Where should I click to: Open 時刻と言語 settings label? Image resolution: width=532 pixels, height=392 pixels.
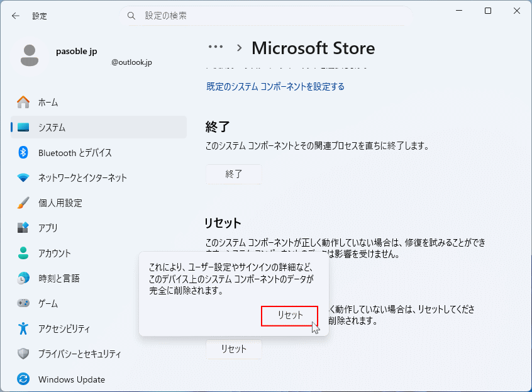click(x=59, y=278)
